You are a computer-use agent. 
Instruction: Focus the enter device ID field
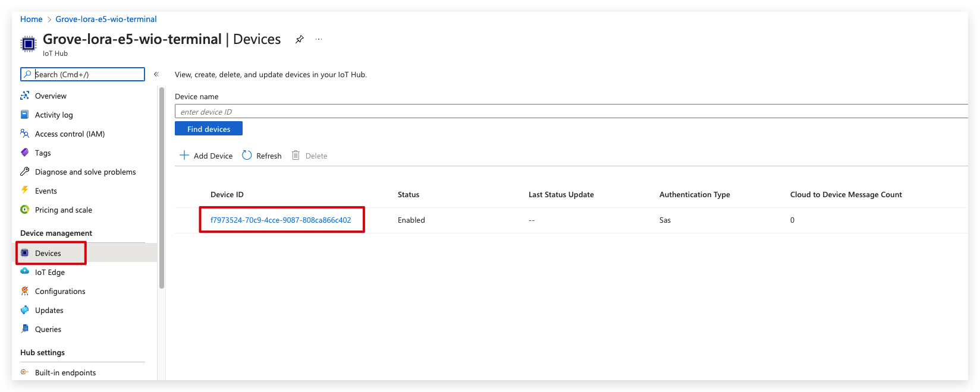coord(571,112)
